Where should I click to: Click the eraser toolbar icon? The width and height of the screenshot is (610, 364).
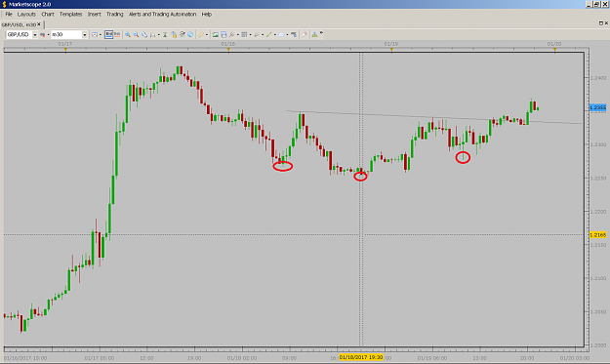[305, 34]
